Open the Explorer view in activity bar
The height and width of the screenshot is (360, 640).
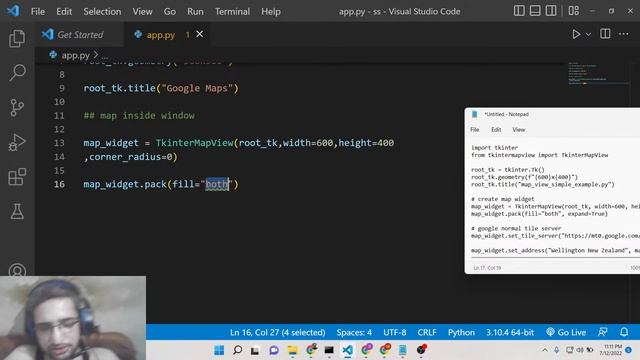click(17, 38)
